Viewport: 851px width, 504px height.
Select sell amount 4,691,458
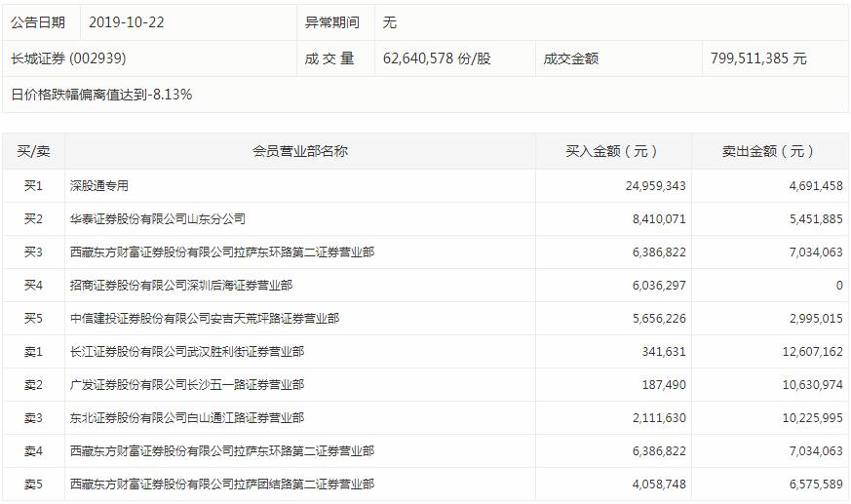pyautogui.click(x=816, y=185)
